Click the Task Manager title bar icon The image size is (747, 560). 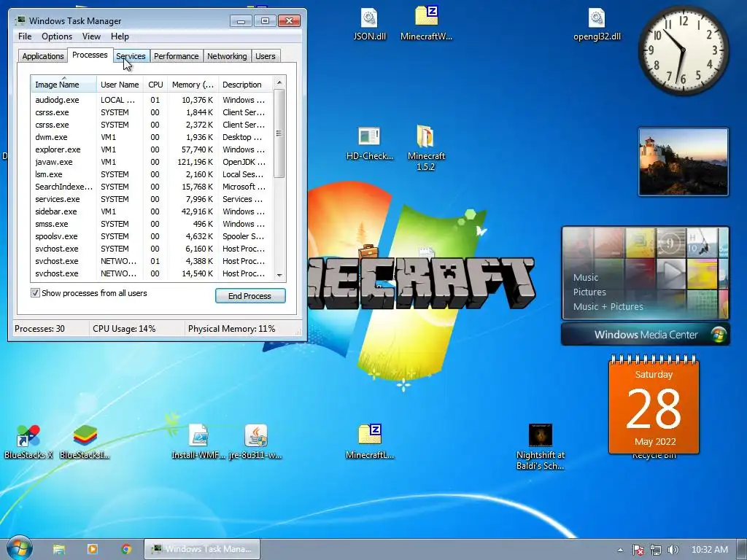(20, 20)
